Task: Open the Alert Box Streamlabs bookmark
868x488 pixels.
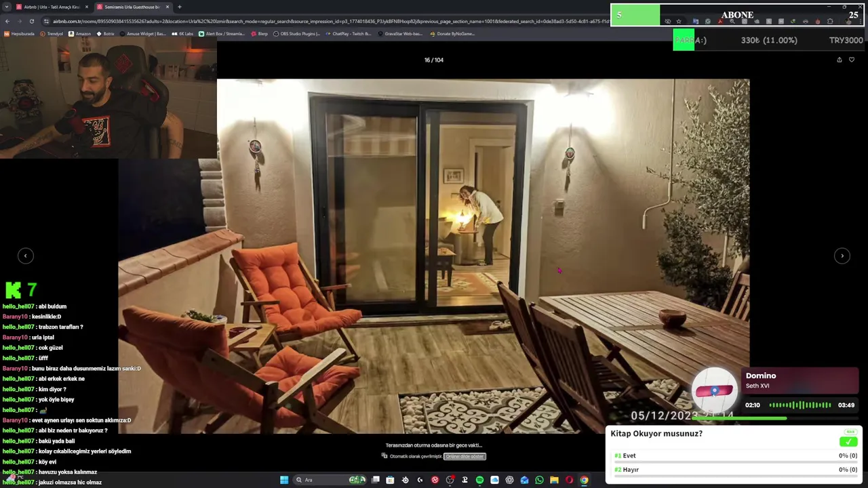Action: pos(222,33)
